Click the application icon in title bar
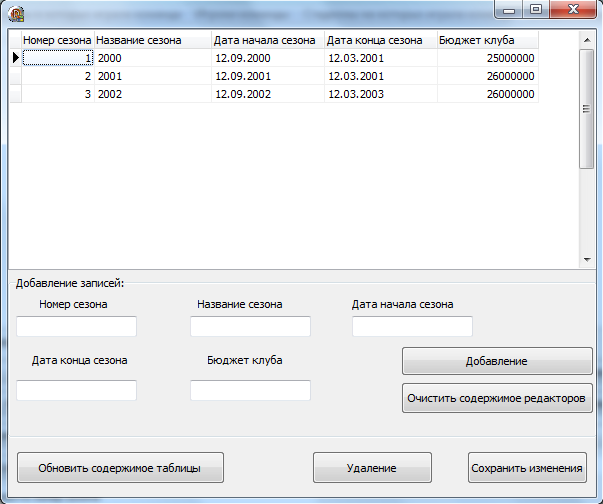This screenshot has height=504, width=603. 16,14
